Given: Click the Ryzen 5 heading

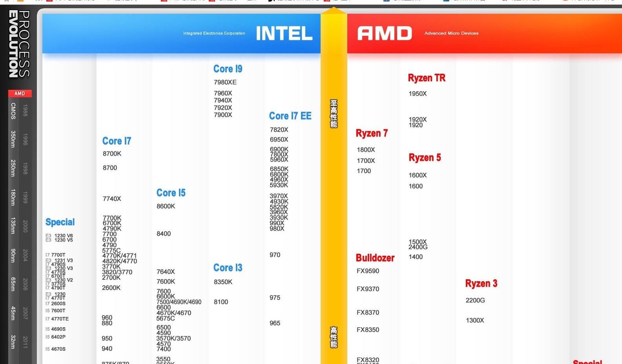Looking at the screenshot, I should tap(425, 158).
